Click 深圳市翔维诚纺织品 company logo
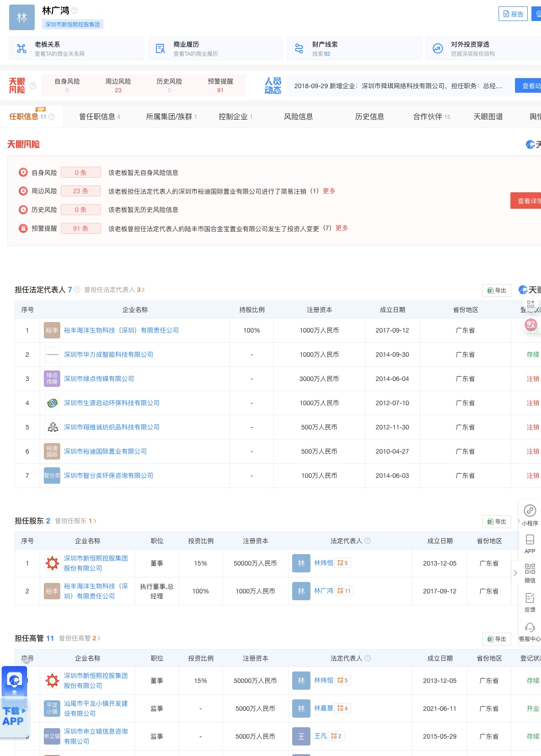Viewport: 541px width, 756px height. (x=52, y=427)
